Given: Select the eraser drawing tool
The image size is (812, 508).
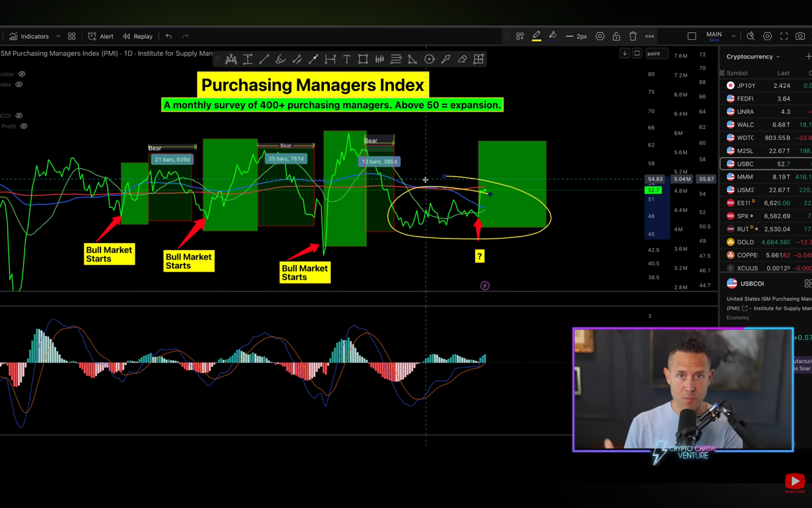Looking at the screenshot, I should 462,59.
